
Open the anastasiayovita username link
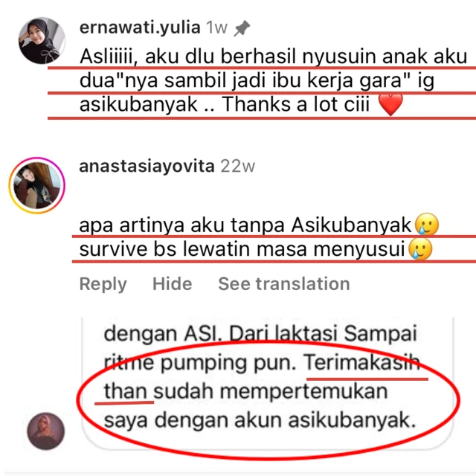coord(147,166)
